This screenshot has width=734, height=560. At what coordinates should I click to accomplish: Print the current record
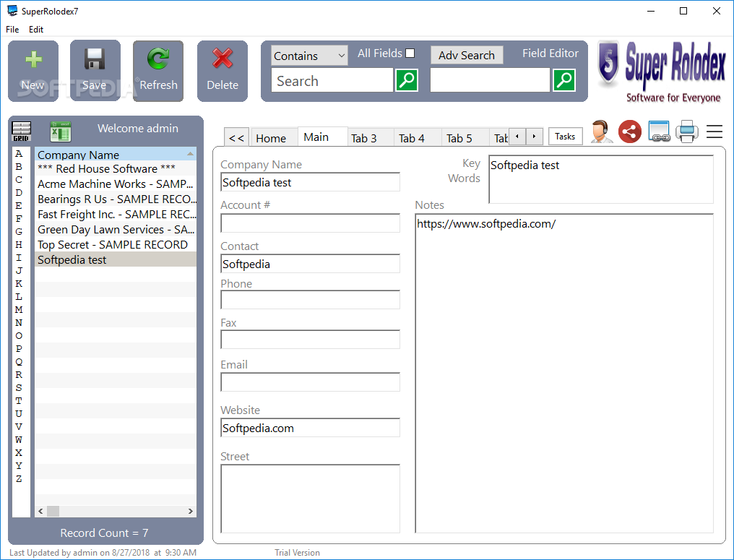tap(687, 132)
